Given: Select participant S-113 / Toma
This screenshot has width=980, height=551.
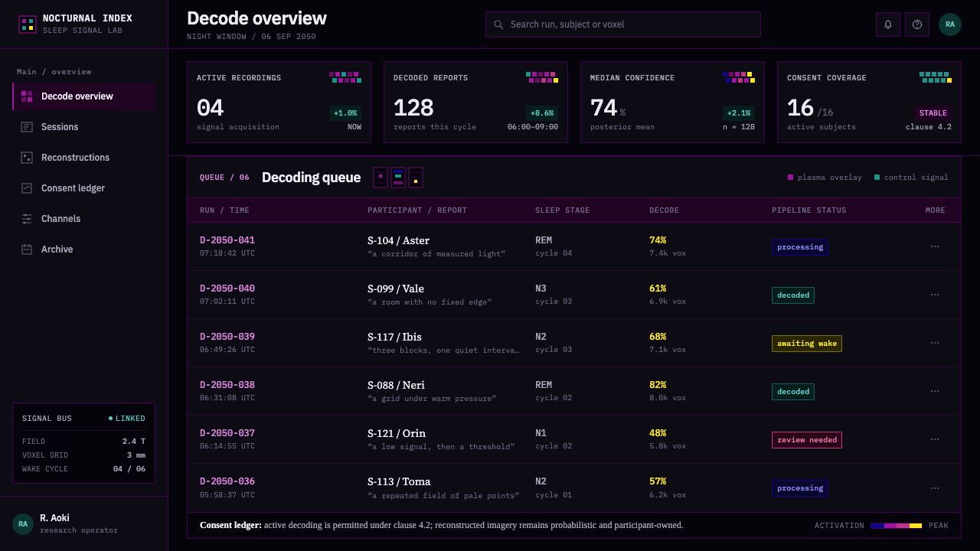Looking at the screenshot, I should (x=399, y=481).
